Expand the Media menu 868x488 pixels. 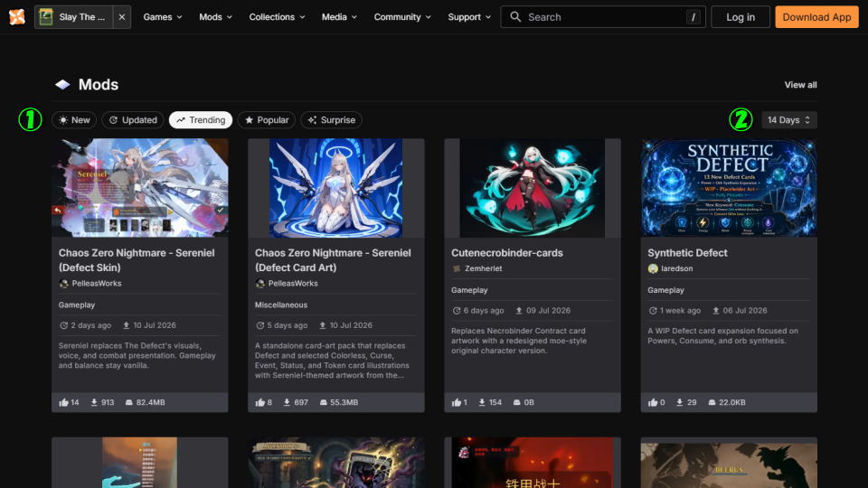pyautogui.click(x=339, y=17)
